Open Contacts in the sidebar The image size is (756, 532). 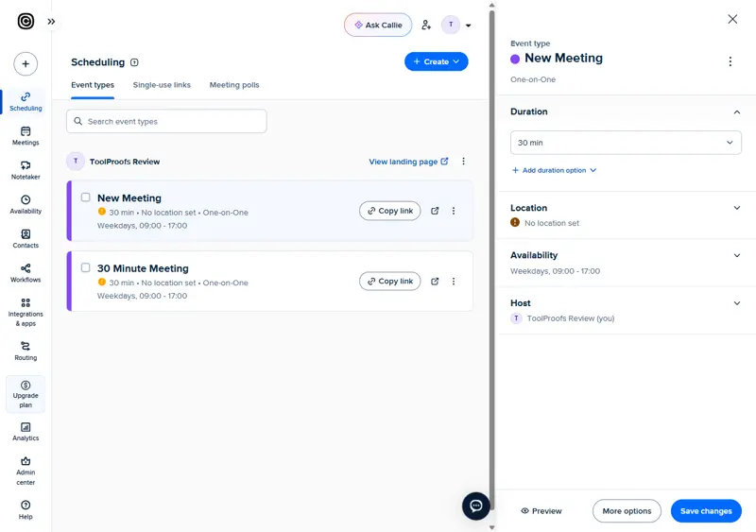(26, 239)
